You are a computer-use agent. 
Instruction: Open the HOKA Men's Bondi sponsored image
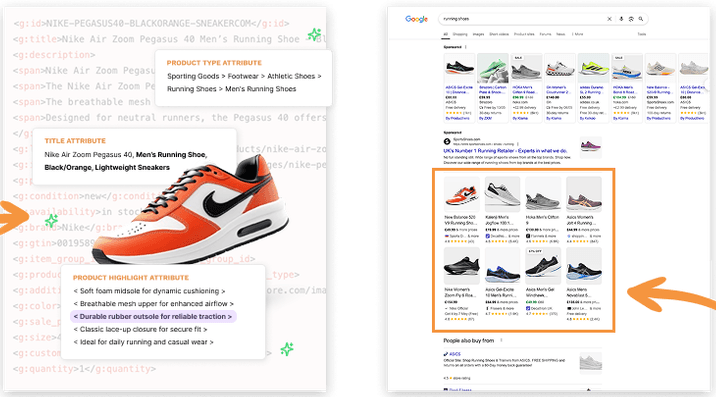[627, 68]
